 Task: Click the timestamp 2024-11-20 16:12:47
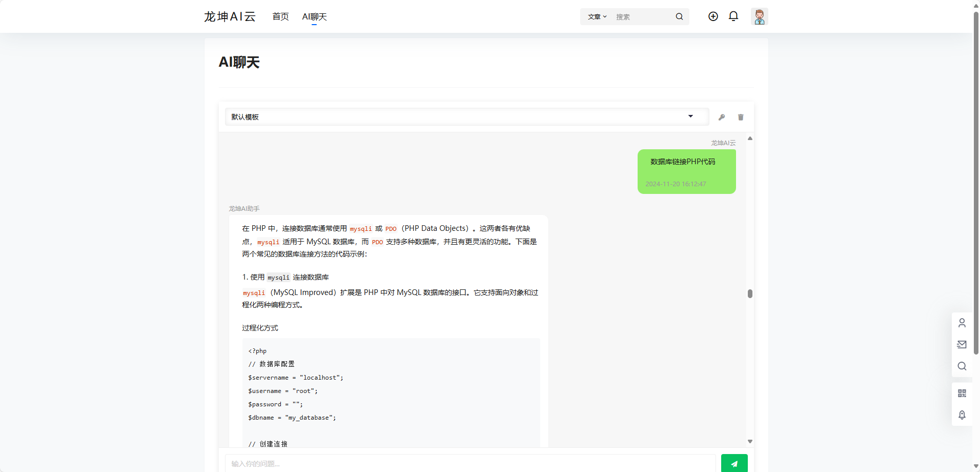coord(676,184)
